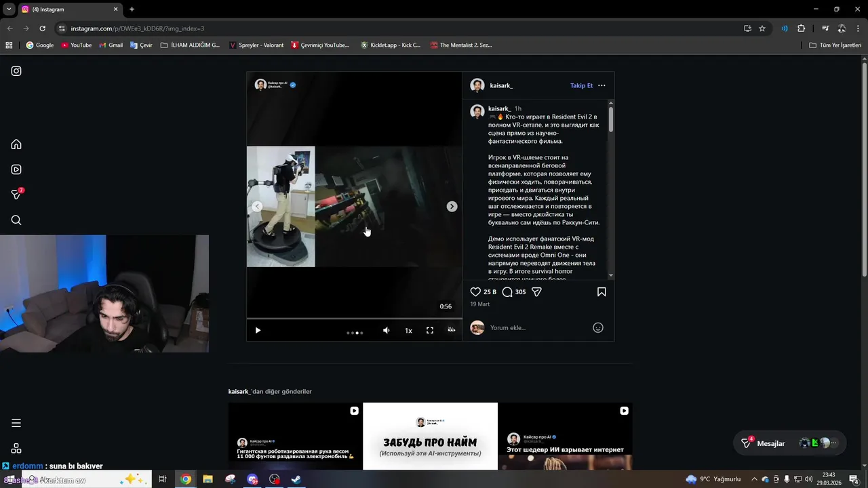Open the emoji picker in comment box

tap(598, 327)
